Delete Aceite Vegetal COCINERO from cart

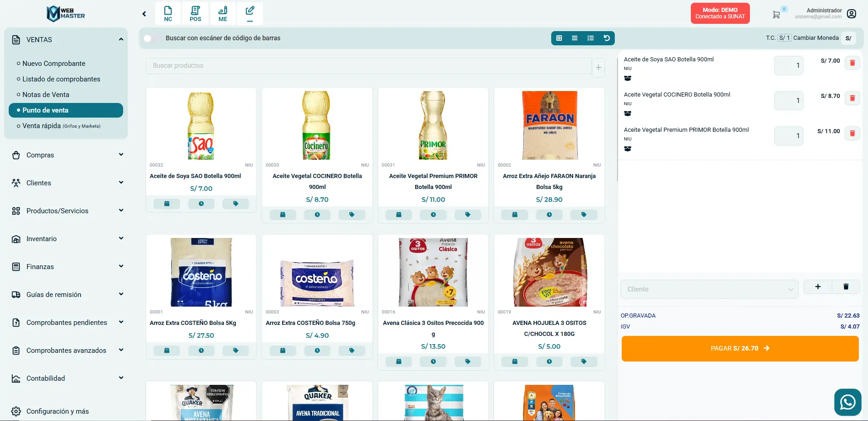[852, 98]
